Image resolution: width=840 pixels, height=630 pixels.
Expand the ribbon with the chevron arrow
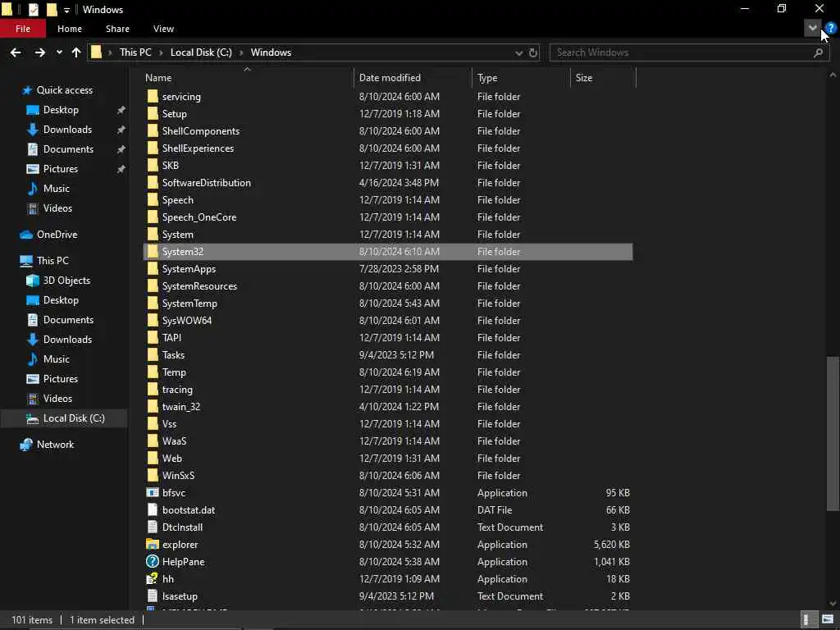pyautogui.click(x=813, y=28)
